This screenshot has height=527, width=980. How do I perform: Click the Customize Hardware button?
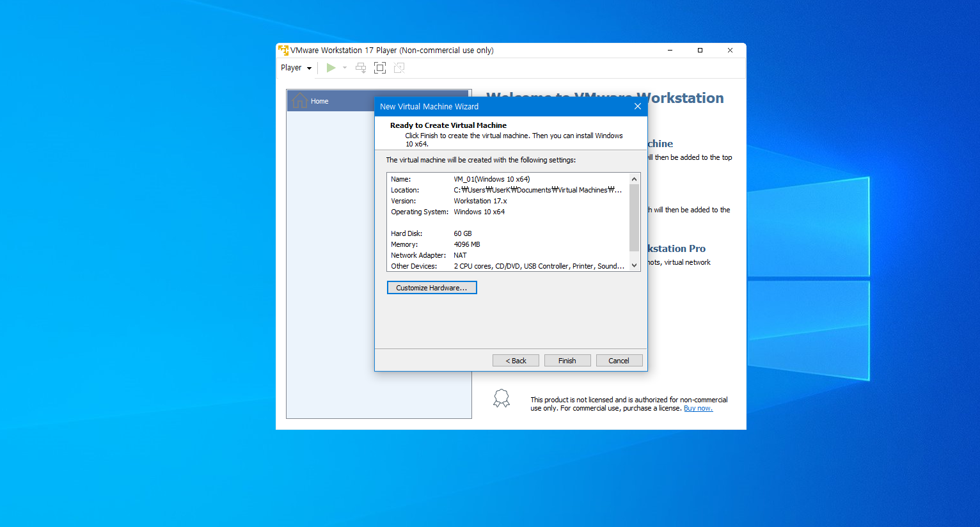click(x=432, y=288)
